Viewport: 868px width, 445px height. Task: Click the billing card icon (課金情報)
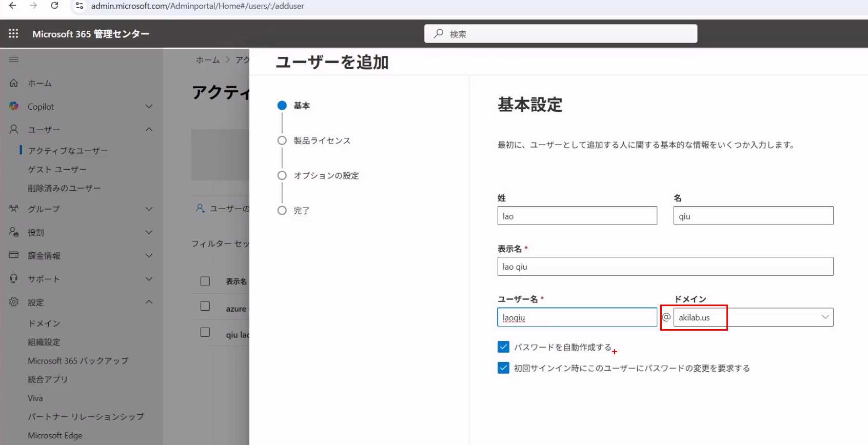pyautogui.click(x=14, y=255)
